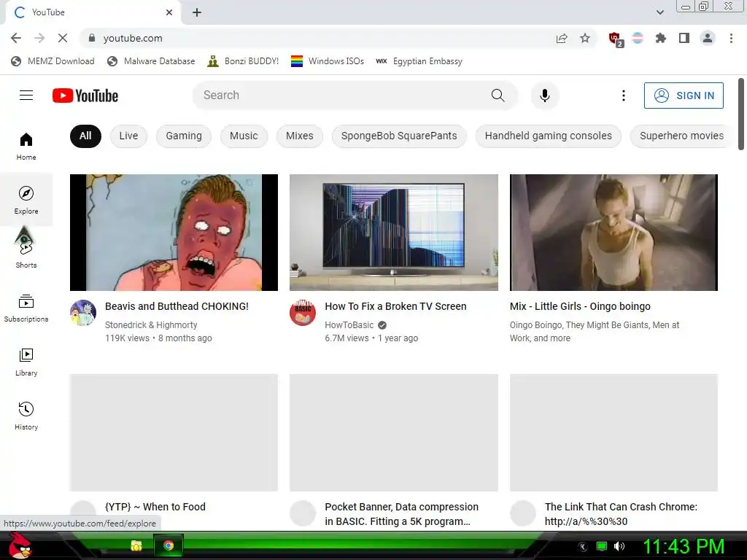Viewport: 747px width, 560px height.
Task: Click the SIGN IN button
Action: tap(684, 96)
